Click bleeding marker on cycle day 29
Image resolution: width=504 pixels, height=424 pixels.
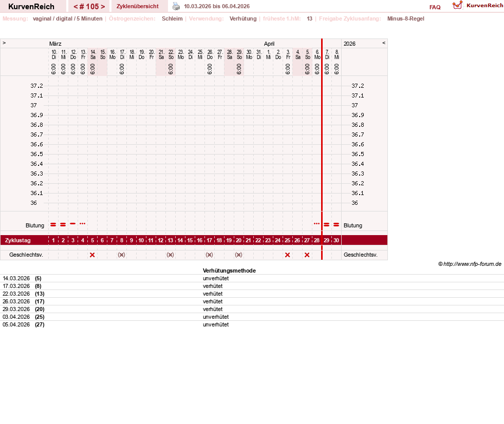tap(327, 224)
